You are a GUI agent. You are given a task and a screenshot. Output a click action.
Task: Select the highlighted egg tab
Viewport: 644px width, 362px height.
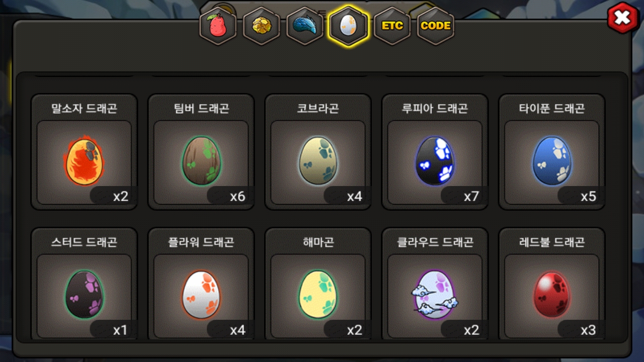click(x=348, y=26)
